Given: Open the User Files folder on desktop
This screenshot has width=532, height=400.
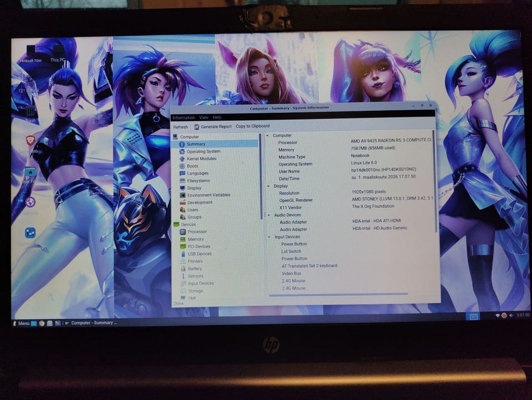Looking at the screenshot, I should [x=30, y=174].
